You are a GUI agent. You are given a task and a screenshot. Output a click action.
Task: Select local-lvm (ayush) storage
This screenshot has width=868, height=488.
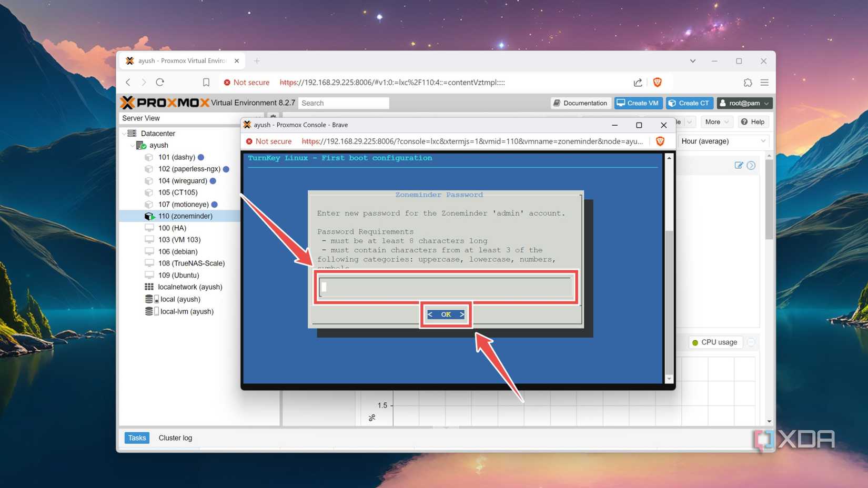(x=187, y=311)
